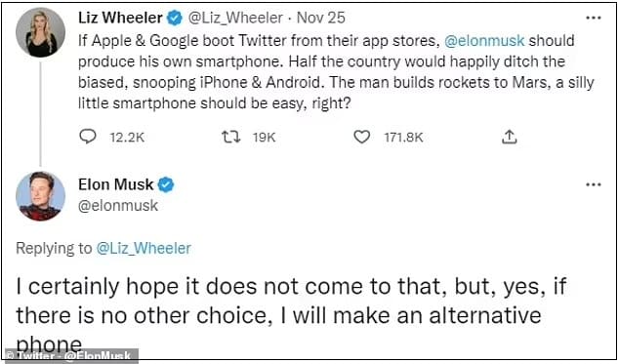Open the Elon Musk display name
The width and height of the screenshot is (619, 364).
[x=116, y=184]
